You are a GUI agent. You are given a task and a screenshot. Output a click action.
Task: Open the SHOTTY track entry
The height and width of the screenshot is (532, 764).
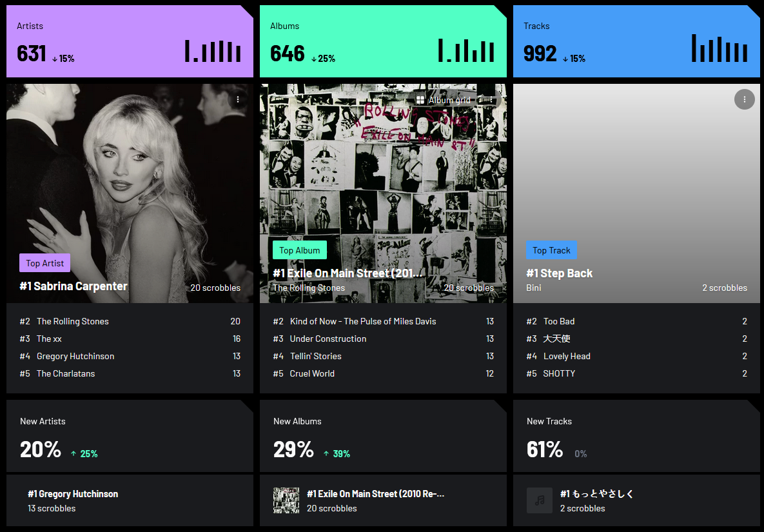pyautogui.click(x=559, y=373)
